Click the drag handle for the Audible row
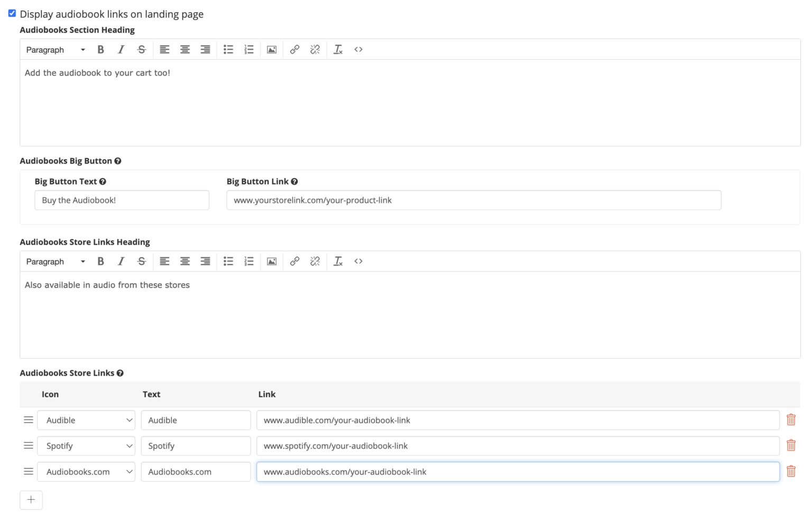The width and height of the screenshot is (812, 513). (29, 420)
